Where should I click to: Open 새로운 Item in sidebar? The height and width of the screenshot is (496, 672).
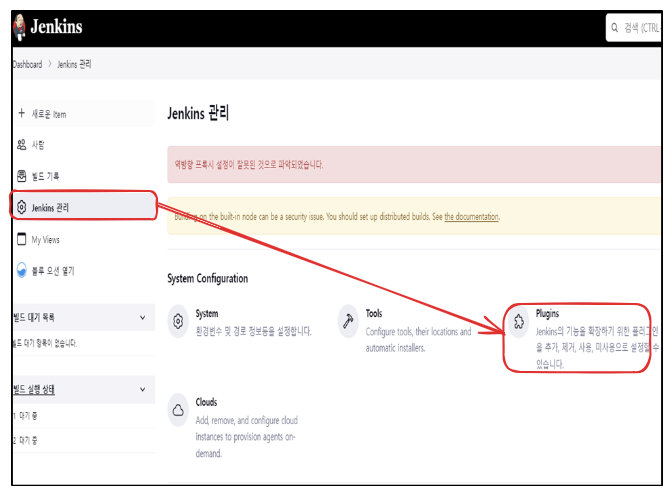pyautogui.click(x=85, y=114)
